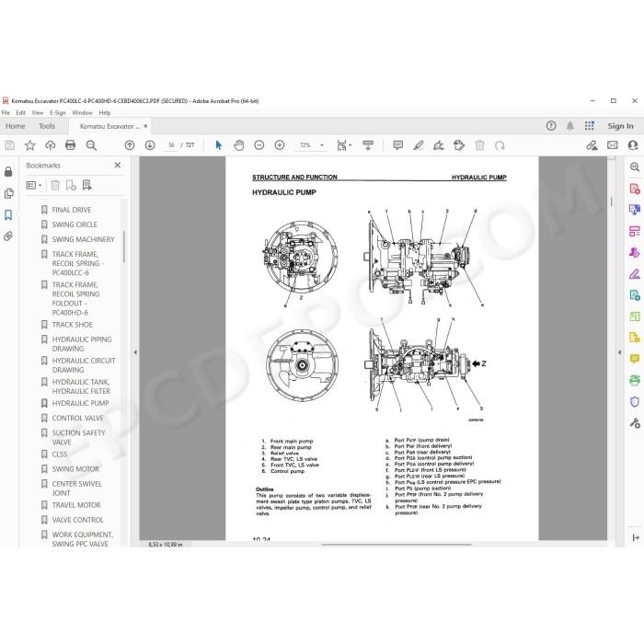Go to FINAL DRIVE bookmark
The width and height of the screenshot is (644, 644).
click(72, 210)
